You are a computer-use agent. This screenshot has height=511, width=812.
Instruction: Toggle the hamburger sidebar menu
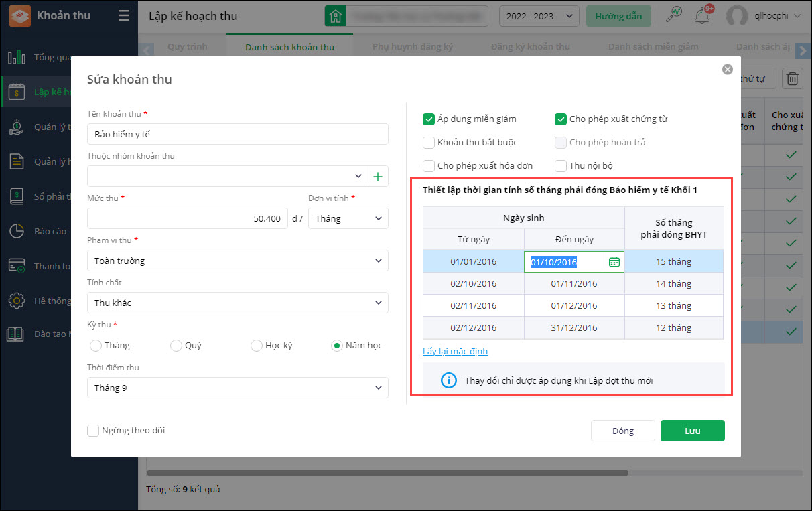pos(124,16)
